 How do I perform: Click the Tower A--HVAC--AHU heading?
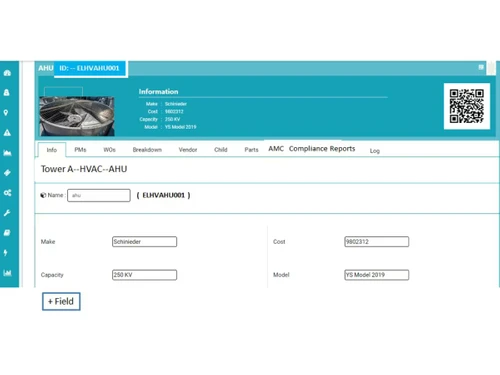(84, 169)
